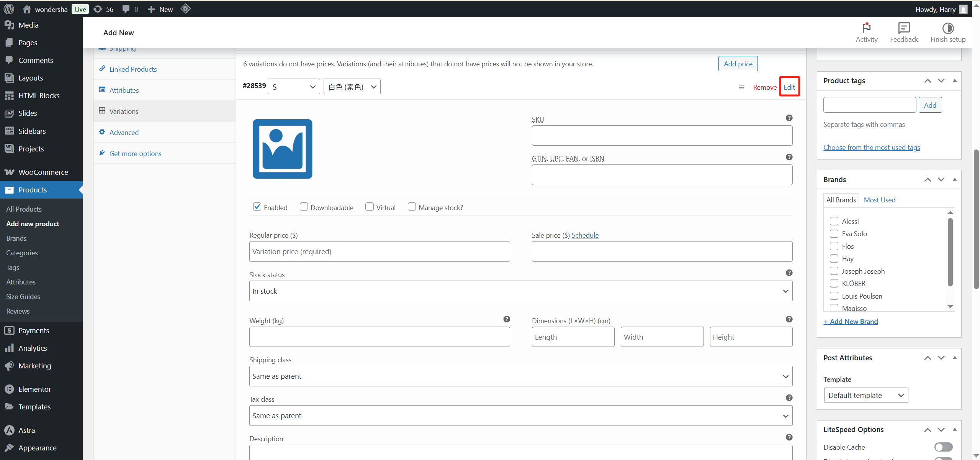Screen dimensions: 980x460
Task: Click the Add price button
Action: 738,64
